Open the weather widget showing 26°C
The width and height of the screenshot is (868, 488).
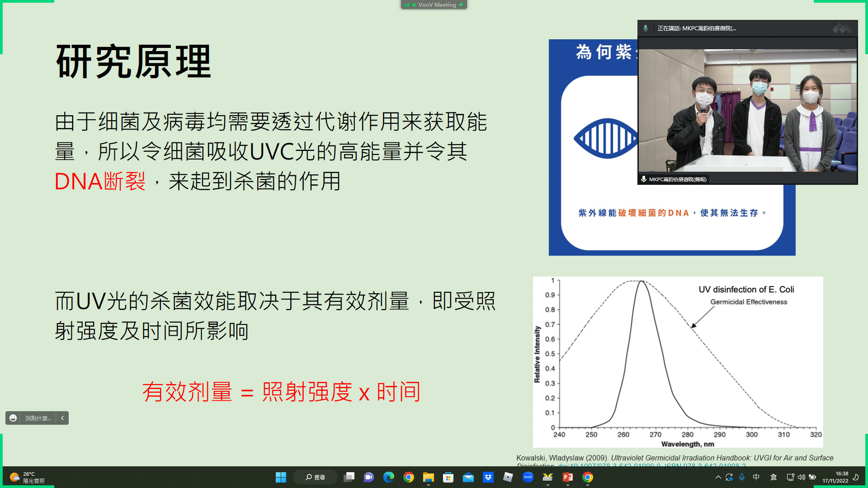(x=28, y=477)
